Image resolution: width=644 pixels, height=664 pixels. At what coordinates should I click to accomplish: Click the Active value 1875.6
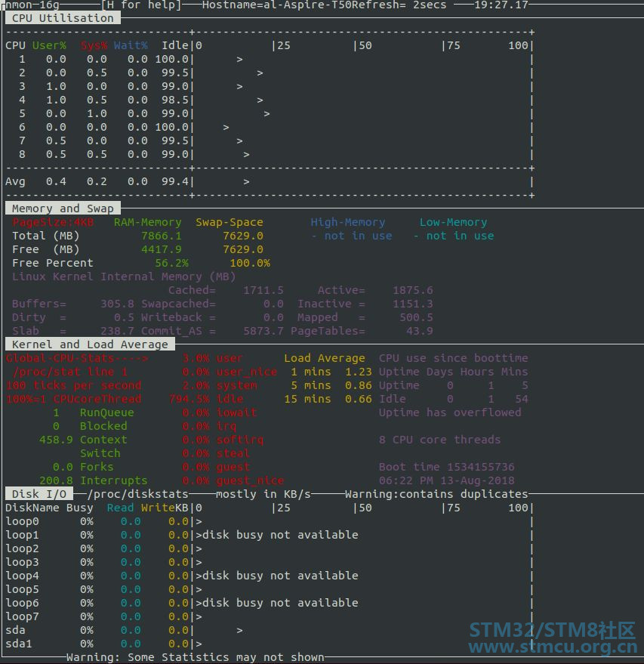[x=412, y=290]
